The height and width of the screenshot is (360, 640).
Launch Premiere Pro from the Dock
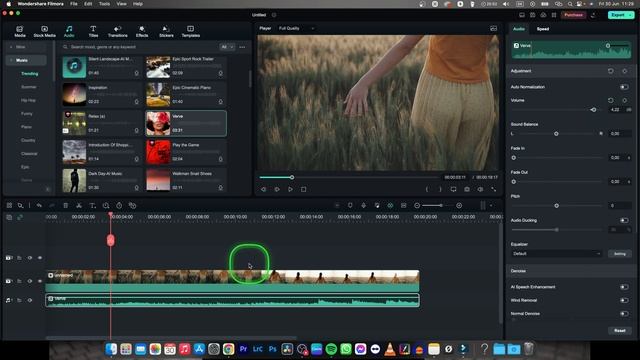[x=243, y=349]
